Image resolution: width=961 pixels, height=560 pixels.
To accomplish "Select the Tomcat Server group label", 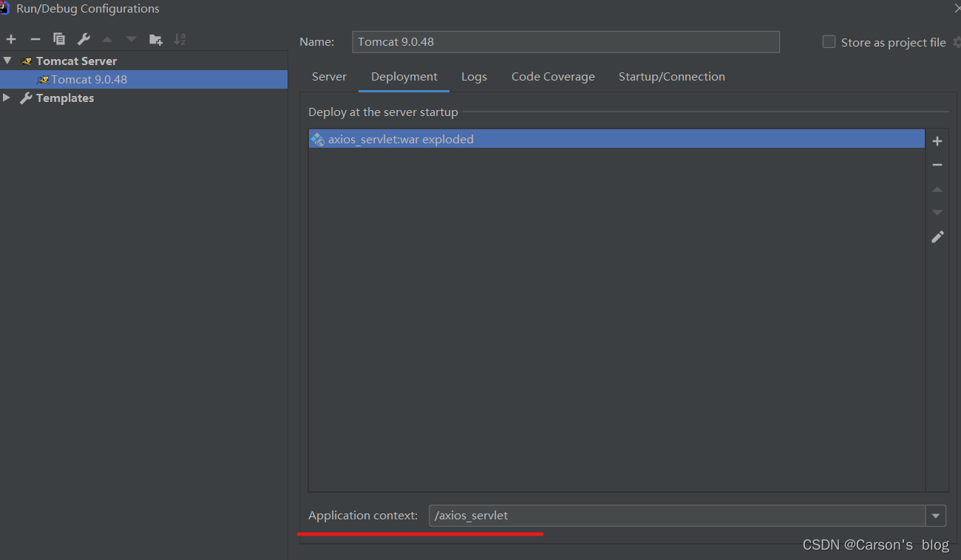I will (x=76, y=61).
